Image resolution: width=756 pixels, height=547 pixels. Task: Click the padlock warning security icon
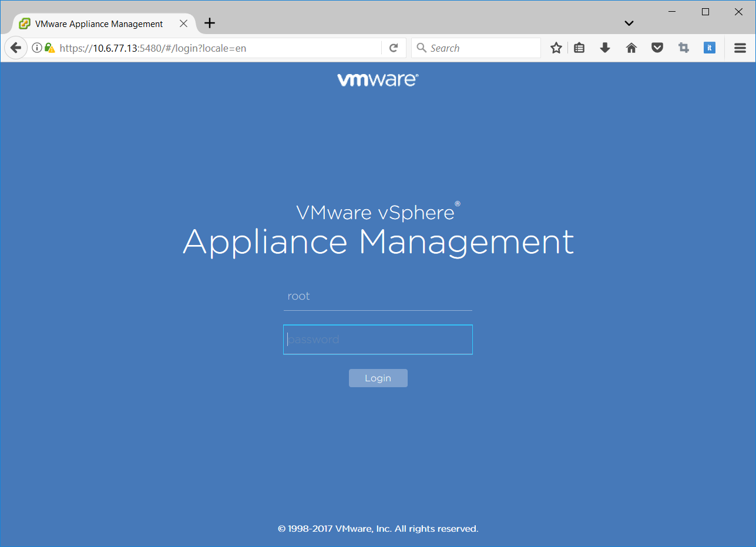(50, 48)
